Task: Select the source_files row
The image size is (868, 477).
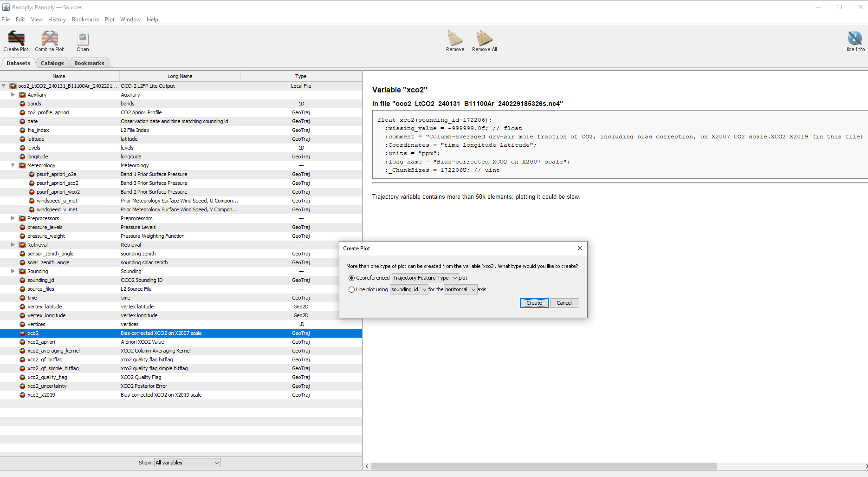Action: [x=181, y=289]
